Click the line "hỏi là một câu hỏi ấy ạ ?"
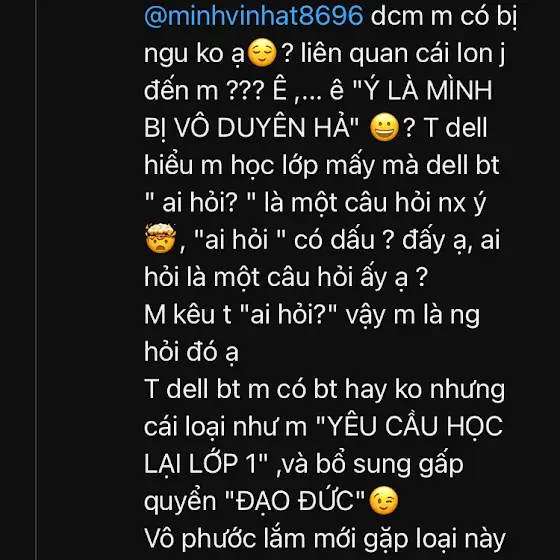Image resolution: width=560 pixels, height=560 pixels. [x=286, y=277]
